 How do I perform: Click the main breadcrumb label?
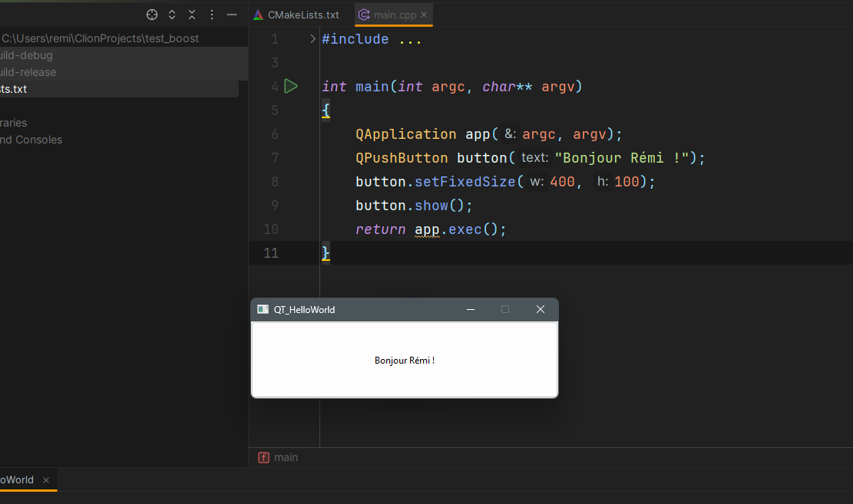[x=286, y=457]
